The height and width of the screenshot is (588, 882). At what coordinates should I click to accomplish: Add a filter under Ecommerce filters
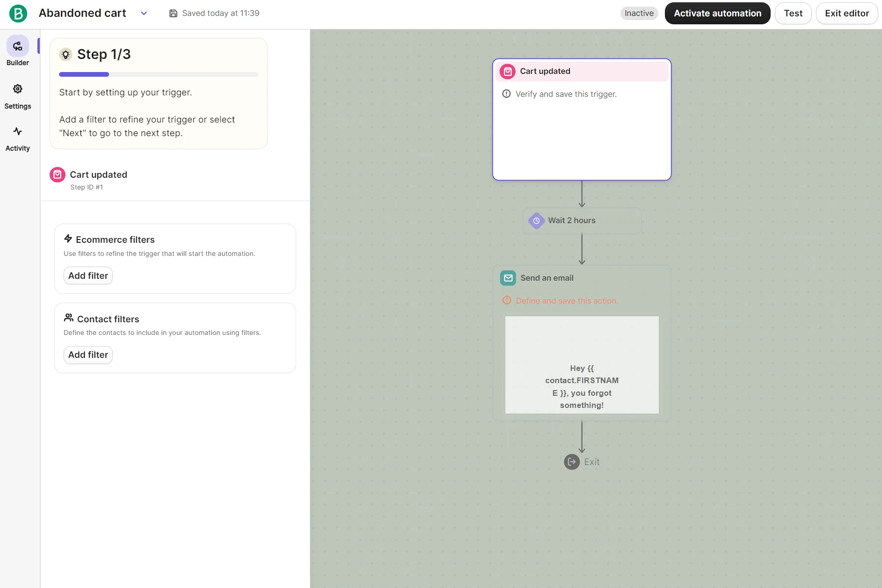[x=88, y=276]
